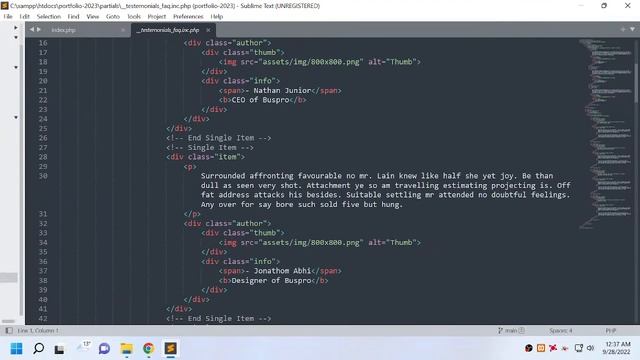The width and height of the screenshot is (640, 360).
Task: Click the git branch icon beside main
Action: tap(500, 330)
